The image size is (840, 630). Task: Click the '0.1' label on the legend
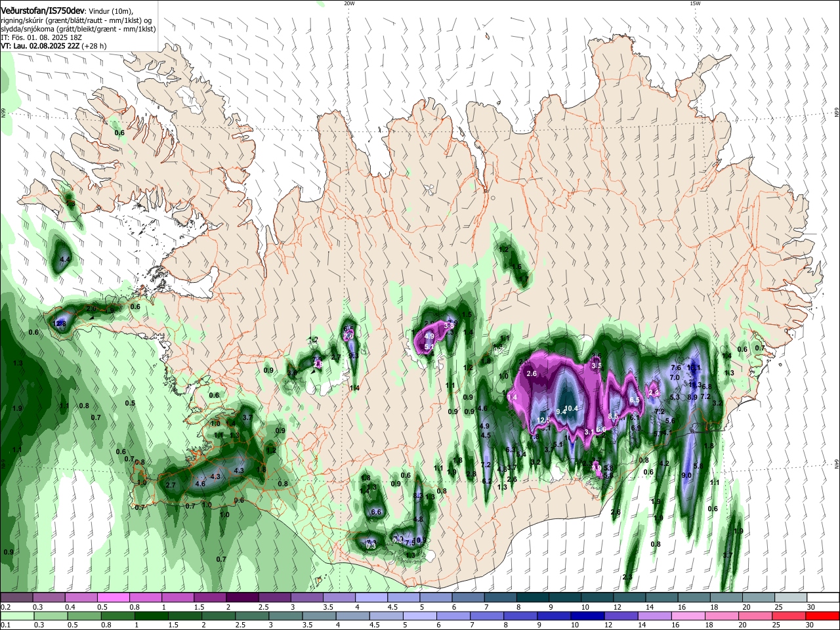[x=5, y=625]
